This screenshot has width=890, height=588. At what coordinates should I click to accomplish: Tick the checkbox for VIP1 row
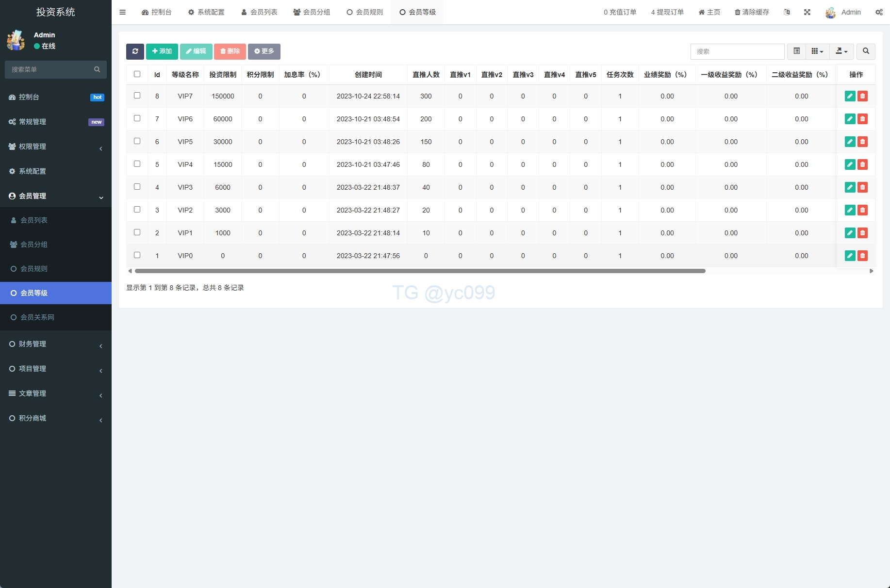tap(137, 232)
